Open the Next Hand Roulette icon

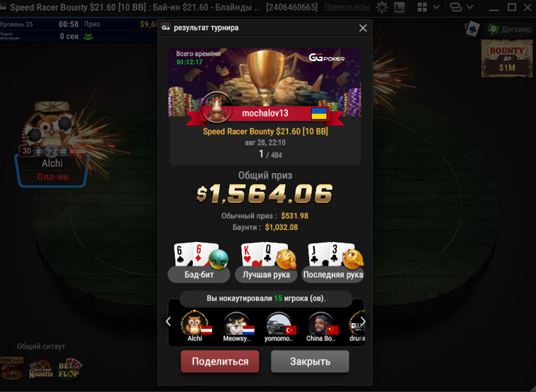(x=41, y=370)
